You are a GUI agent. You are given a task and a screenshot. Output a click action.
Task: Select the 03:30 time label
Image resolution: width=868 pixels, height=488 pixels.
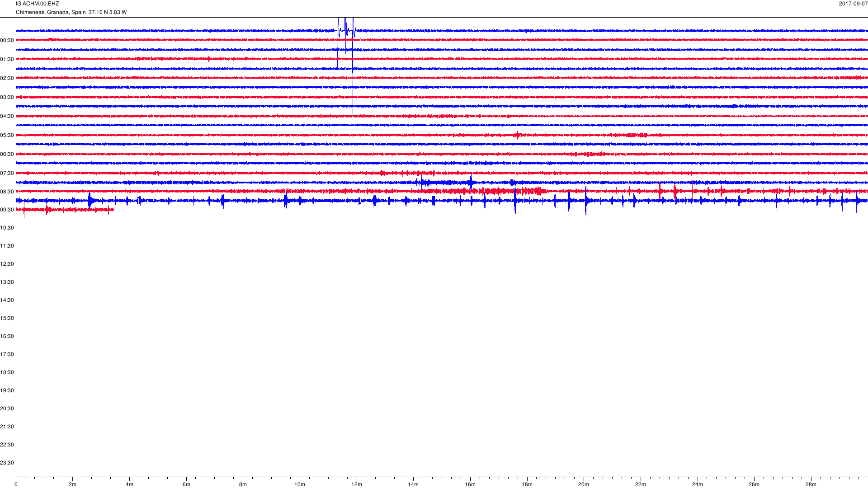7,97
